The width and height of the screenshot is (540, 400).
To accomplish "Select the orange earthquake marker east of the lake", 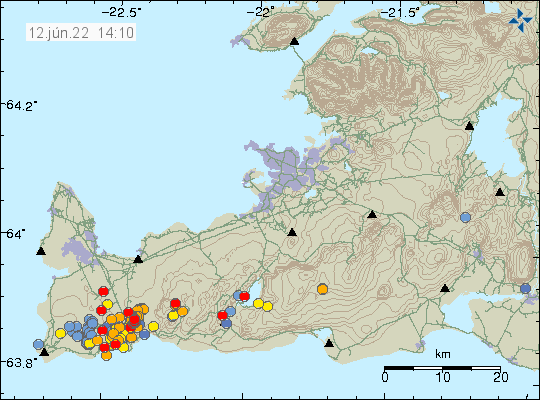I will 322,289.
